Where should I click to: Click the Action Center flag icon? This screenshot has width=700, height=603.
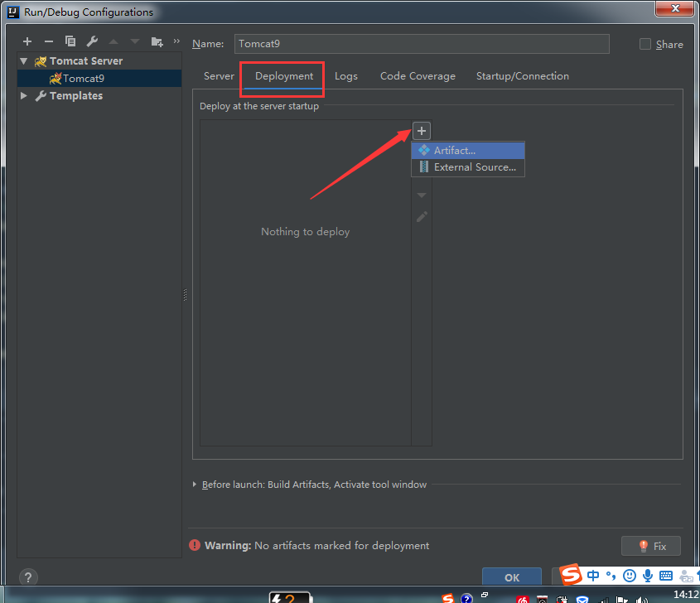coord(622,600)
